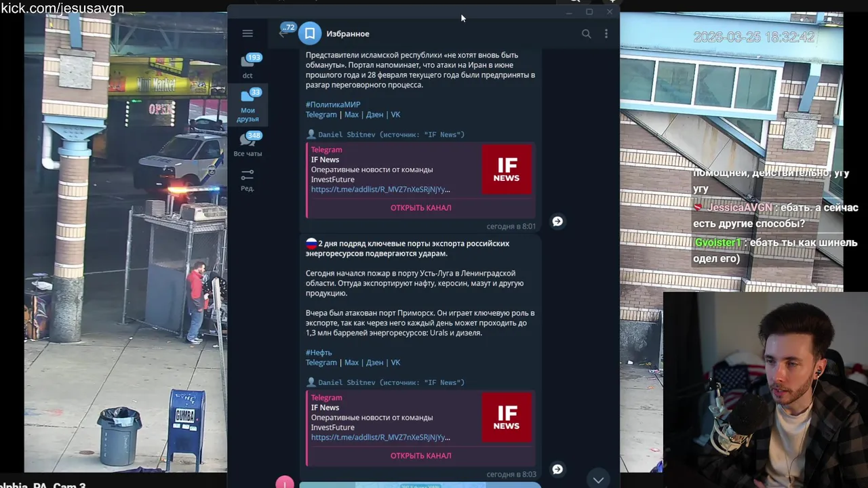868x488 pixels.
Task: Click the #Нефть hashtag
Action: [x=319, y=352]
